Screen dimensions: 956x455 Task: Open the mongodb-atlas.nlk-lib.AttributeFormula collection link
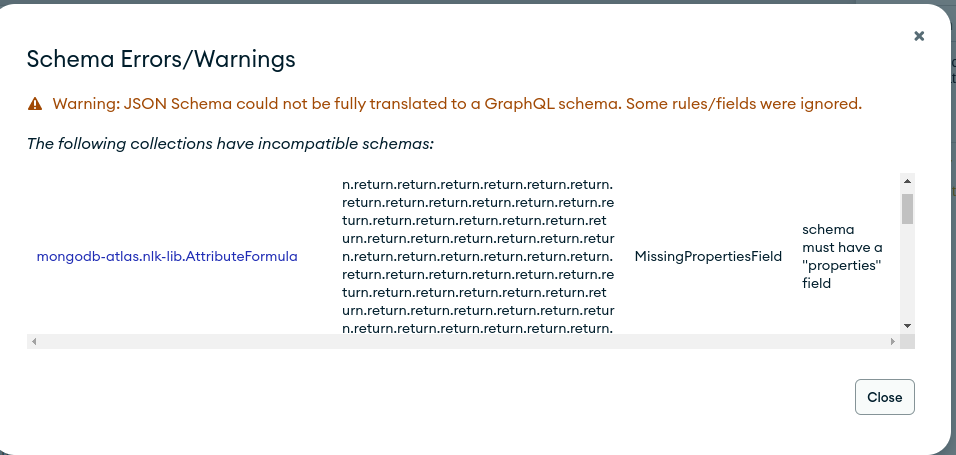167,256
